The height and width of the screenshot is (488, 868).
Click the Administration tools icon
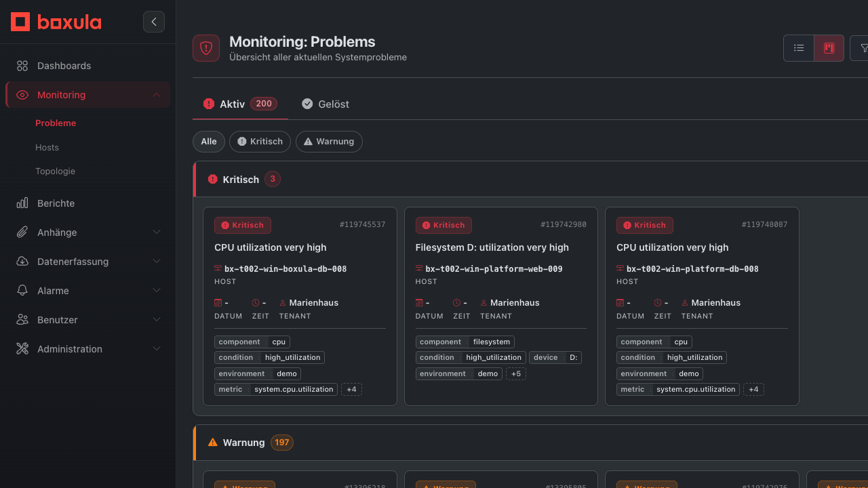click(22, 349)
